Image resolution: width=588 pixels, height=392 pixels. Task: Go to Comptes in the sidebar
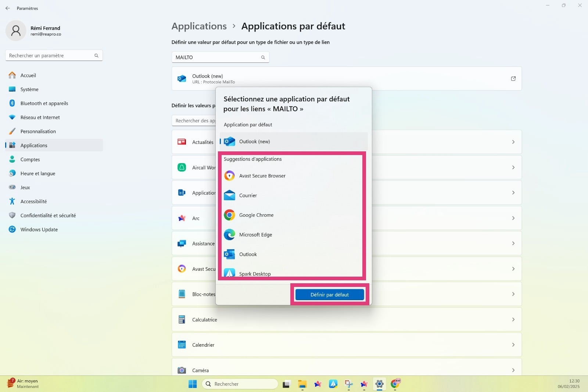coord(54,159)
